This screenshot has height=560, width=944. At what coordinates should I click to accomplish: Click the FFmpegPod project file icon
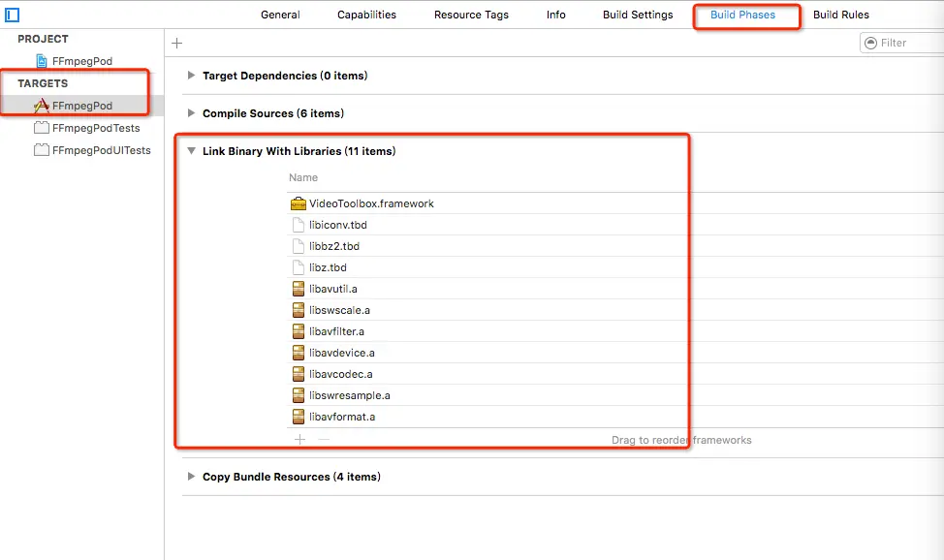[x=42, y=61]
